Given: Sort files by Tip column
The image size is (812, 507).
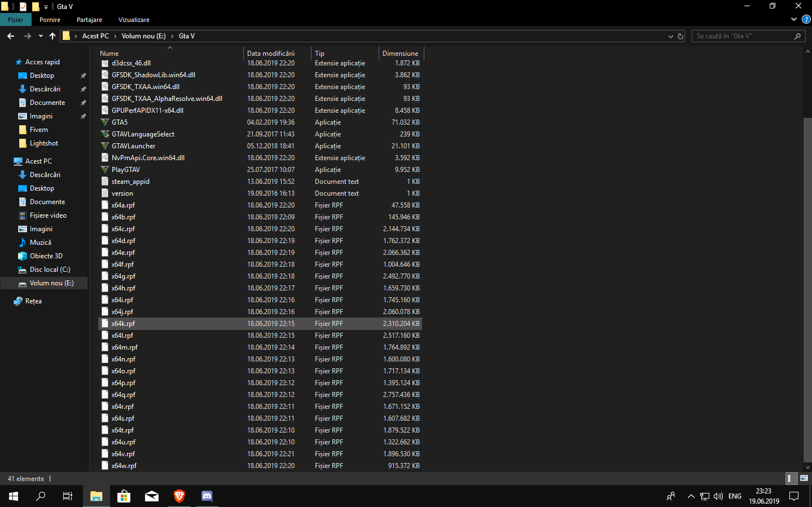Looking at the screenshot, I should [x=345, y=53].
